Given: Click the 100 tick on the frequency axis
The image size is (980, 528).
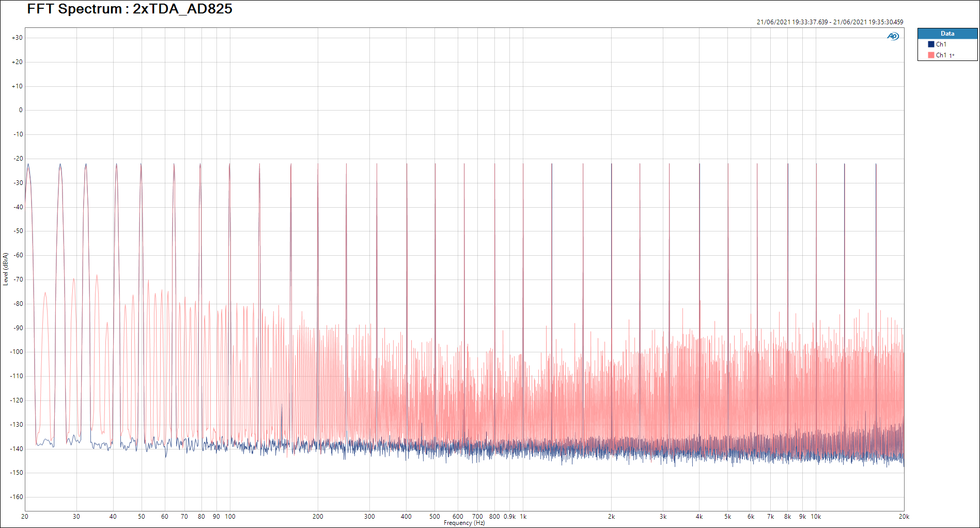Looking at the screenshot, I should tap(230, 517).
